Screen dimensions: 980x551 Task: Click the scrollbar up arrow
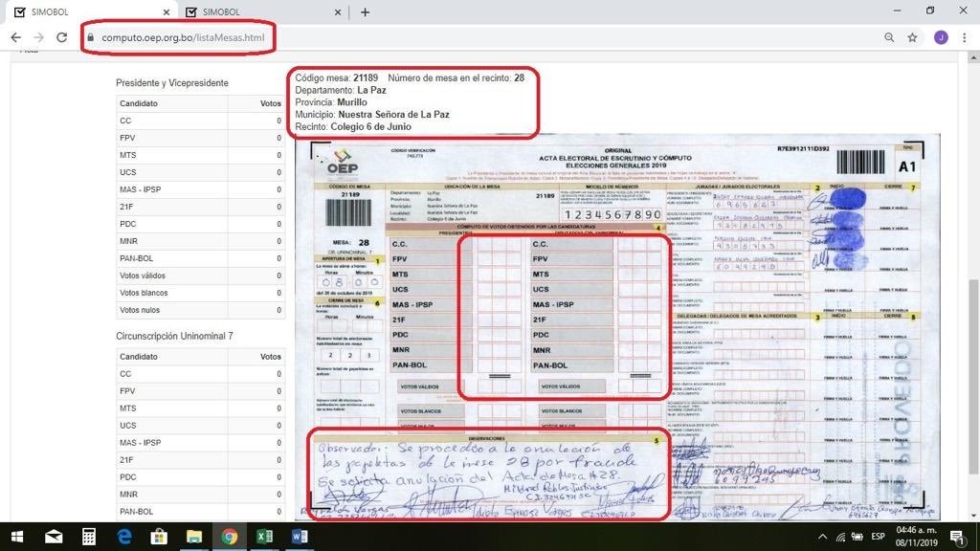[x=973, y=57]
